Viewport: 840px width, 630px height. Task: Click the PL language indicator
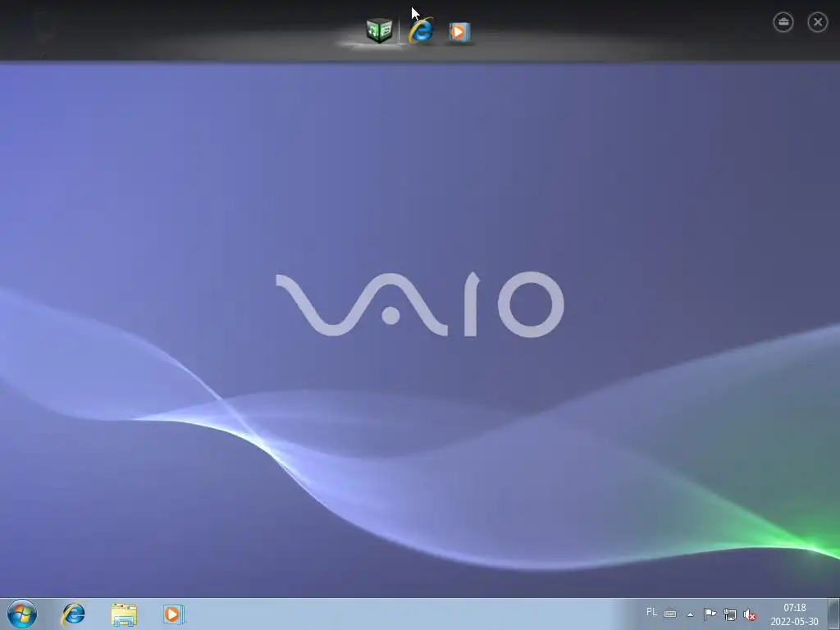coord(651,612)
